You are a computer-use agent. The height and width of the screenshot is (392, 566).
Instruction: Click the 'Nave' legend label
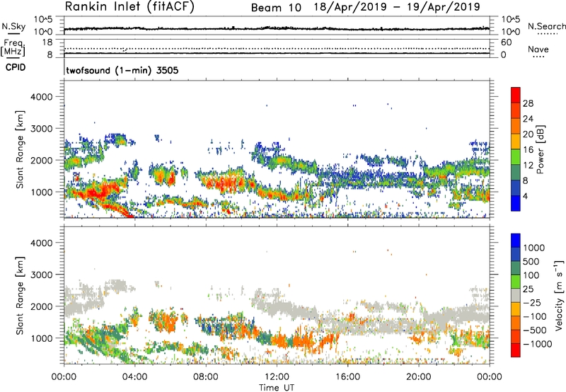pos(538,50)
